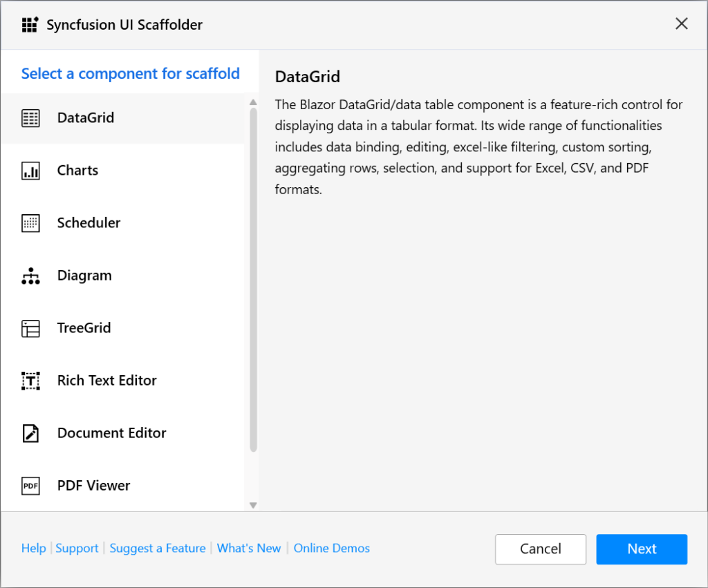Image resolution: width=708 pixels, height=588 pixels.
Task: Select the Scheduler calendar icon
Action: pos(30,222)
